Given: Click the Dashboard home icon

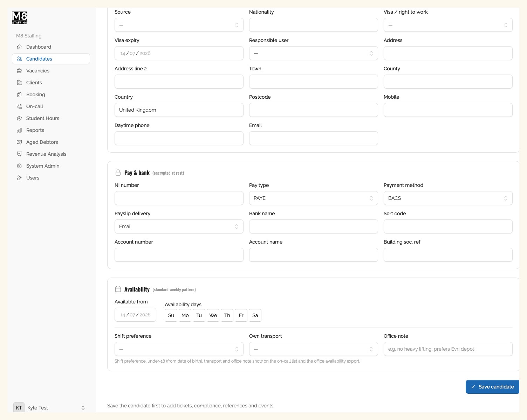Looking at the screenshot, I should 19,47.
